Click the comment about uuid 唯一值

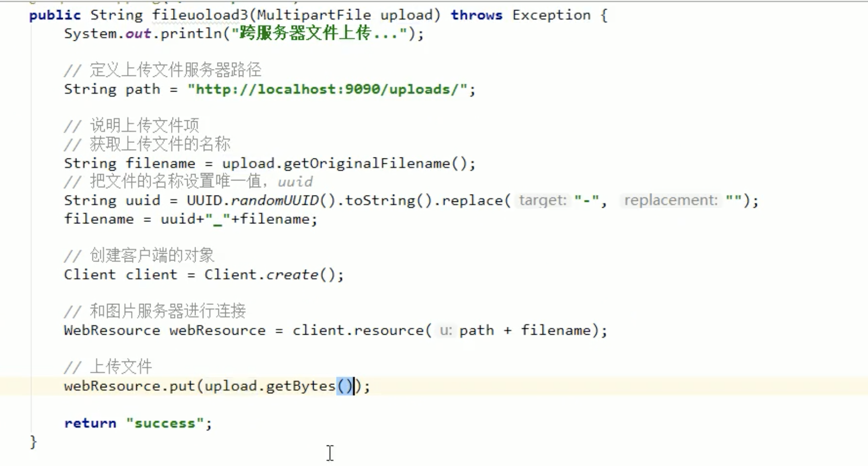pos(188,182)
